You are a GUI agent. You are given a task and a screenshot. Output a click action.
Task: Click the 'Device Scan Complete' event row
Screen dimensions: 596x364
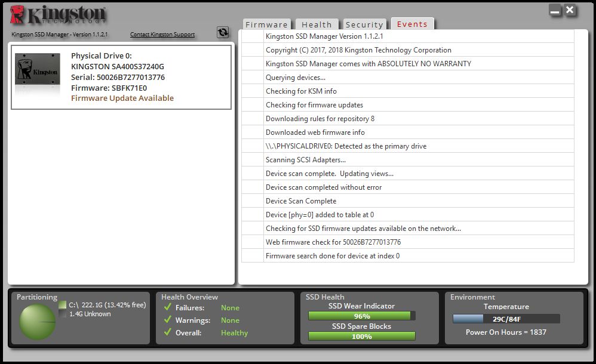click(x=407, y=200)
